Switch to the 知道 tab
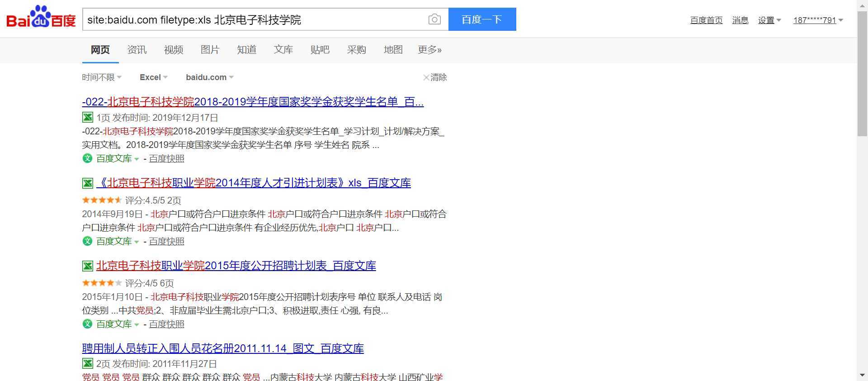868x381 pixels. [x=247, y=50]
